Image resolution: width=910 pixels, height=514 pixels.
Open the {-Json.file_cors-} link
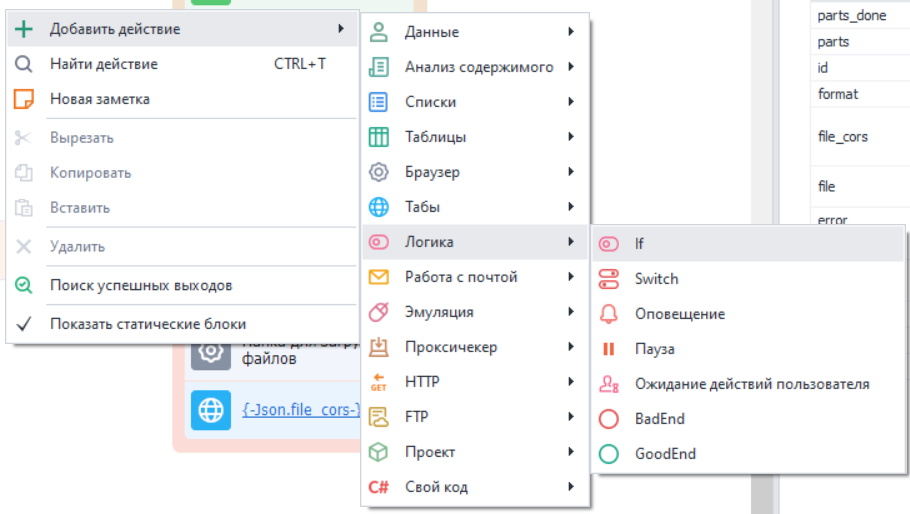point(301,409)
